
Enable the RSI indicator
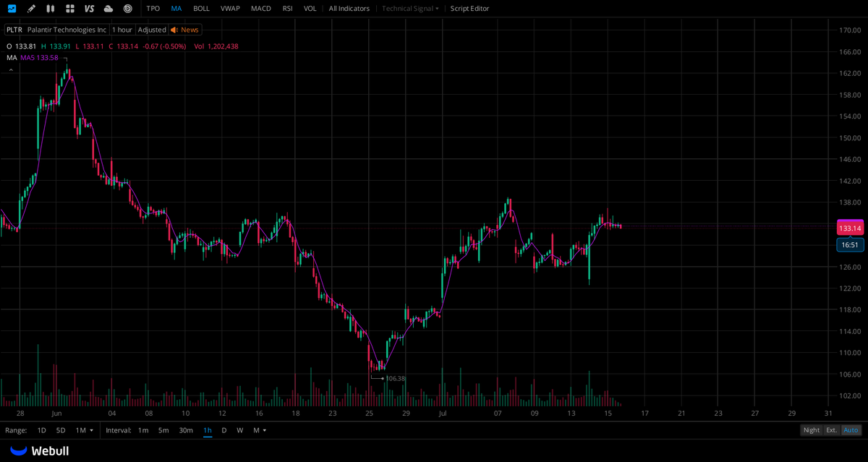(x=288, y=9)
